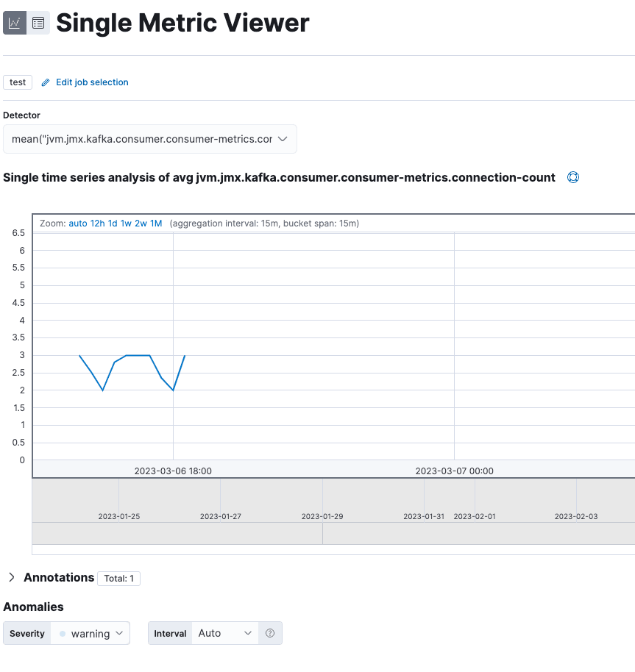Open the Interval Auto dropdown
This screenshot has height=672, width=635.
tap(224, 633)
